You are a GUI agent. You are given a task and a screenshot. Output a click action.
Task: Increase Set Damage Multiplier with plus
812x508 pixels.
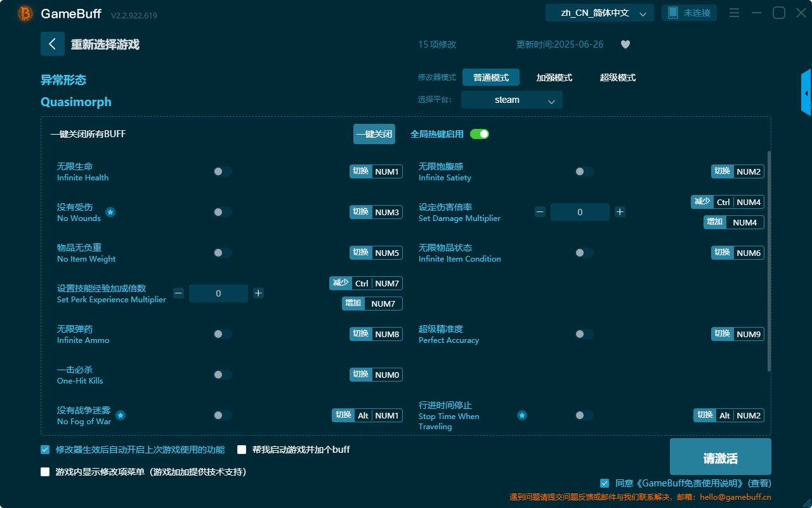pos(620,212)
